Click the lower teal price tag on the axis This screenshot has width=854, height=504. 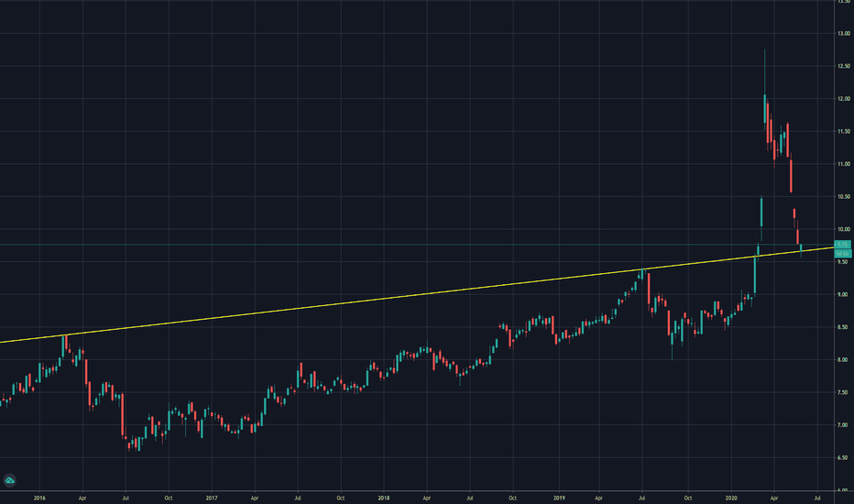point(843,253)
